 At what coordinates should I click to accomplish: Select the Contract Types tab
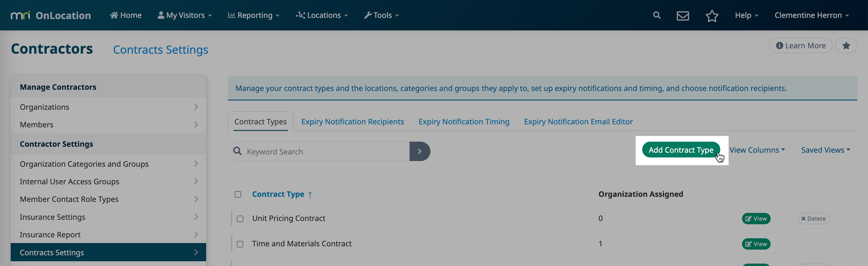pos(260,121)
